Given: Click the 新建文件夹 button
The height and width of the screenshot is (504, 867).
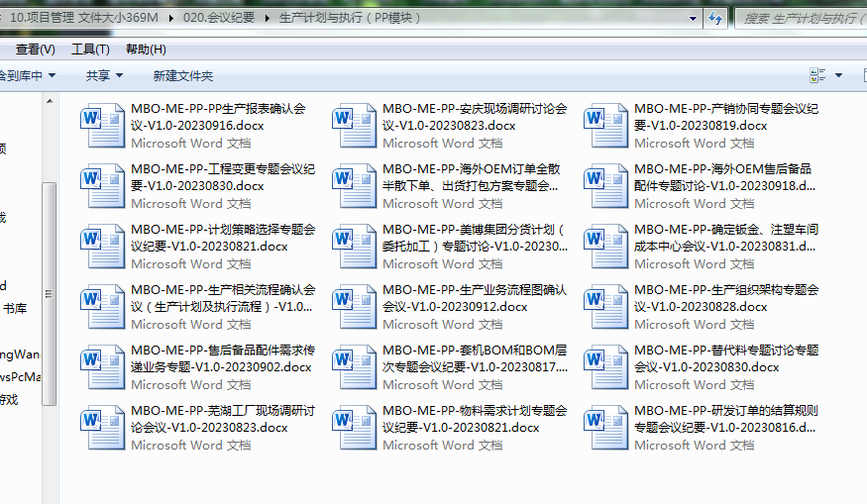Looking at the screenshot, I should coord(182,75).
